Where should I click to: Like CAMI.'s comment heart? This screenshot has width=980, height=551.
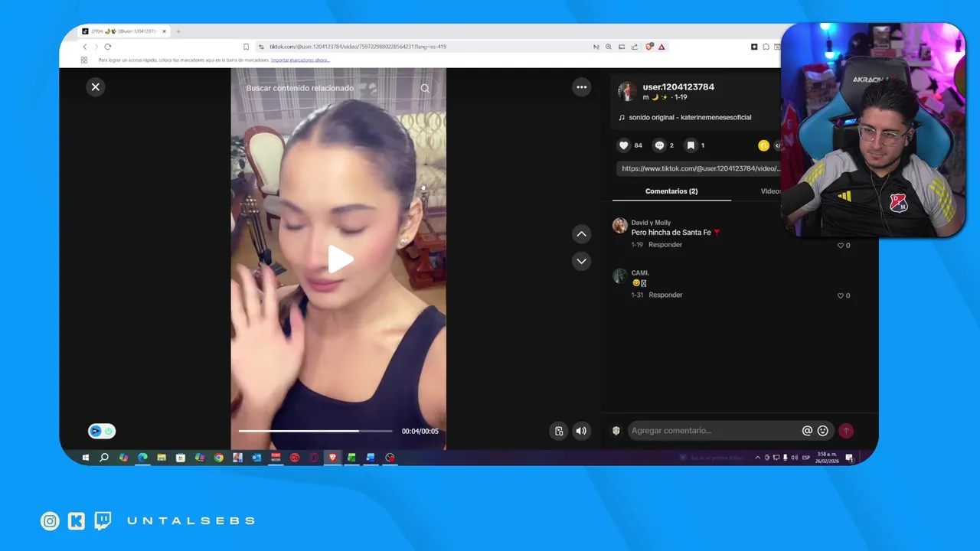(x=841, y=295)
